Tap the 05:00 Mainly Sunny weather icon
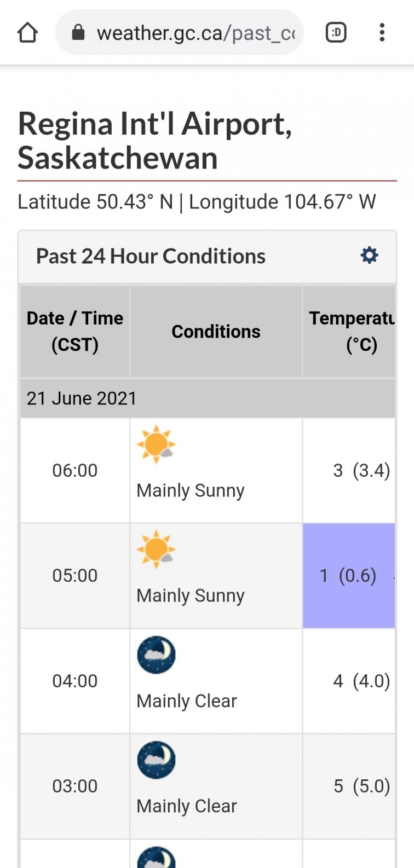Screen dimensions: 414x868 156,549
